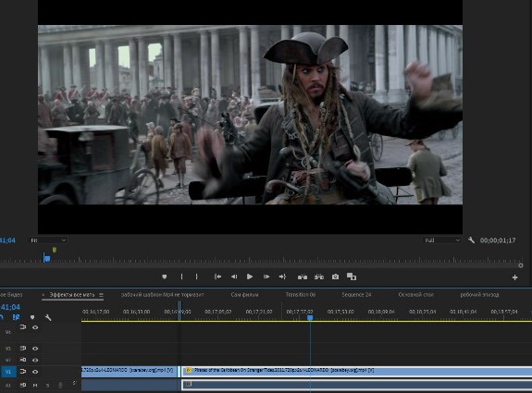Toggle V1 track targeting
The height and width of the screenshot is (393, 532).
(x=8, y=372)
